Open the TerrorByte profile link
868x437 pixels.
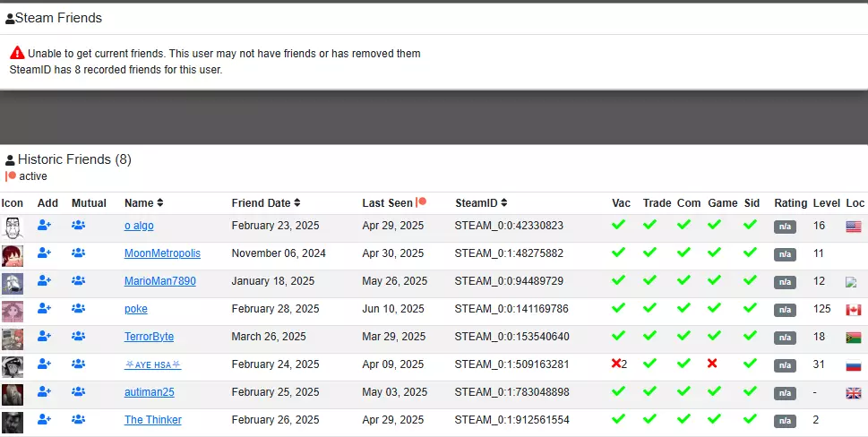(x=149, y=337)
